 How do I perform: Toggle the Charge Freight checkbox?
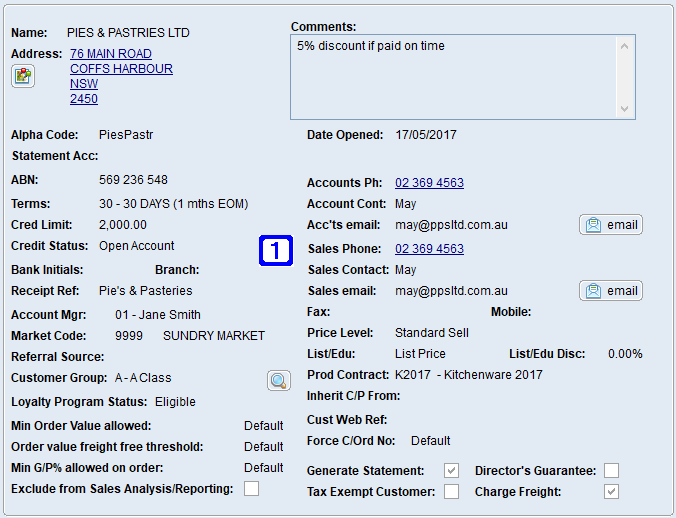pyautogui.click(x=611, y=492)
